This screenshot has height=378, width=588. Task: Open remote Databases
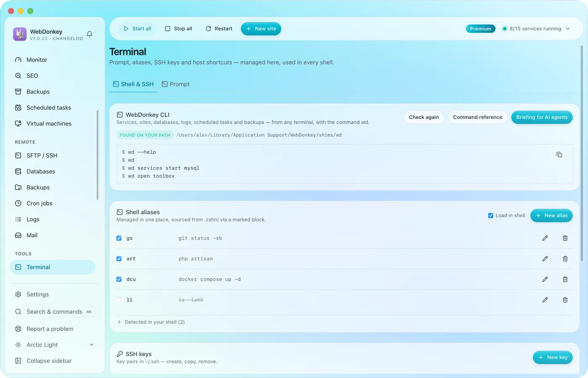point(52,171)
